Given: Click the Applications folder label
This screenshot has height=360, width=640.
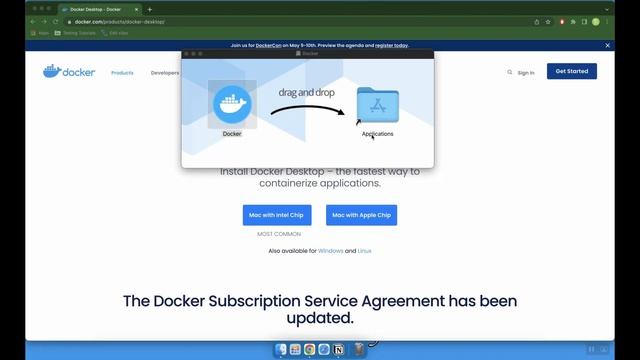Looking at the screenshot, I should tap(378, 134).
